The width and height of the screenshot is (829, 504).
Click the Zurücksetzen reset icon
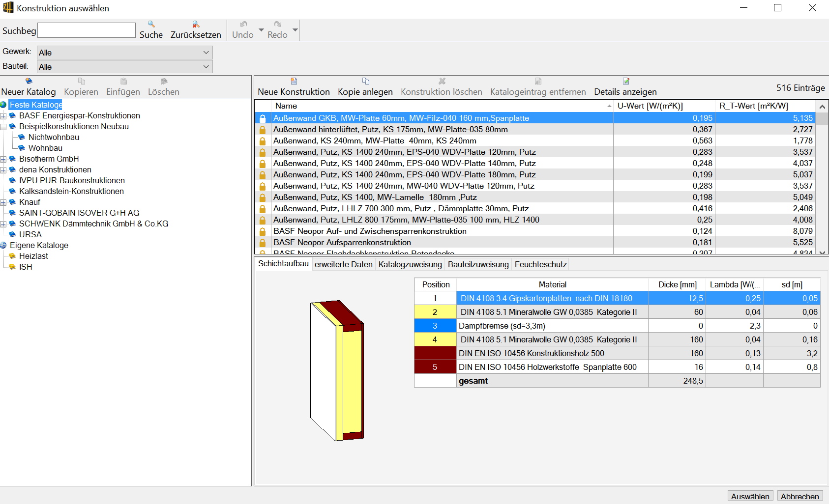[196, 25]
